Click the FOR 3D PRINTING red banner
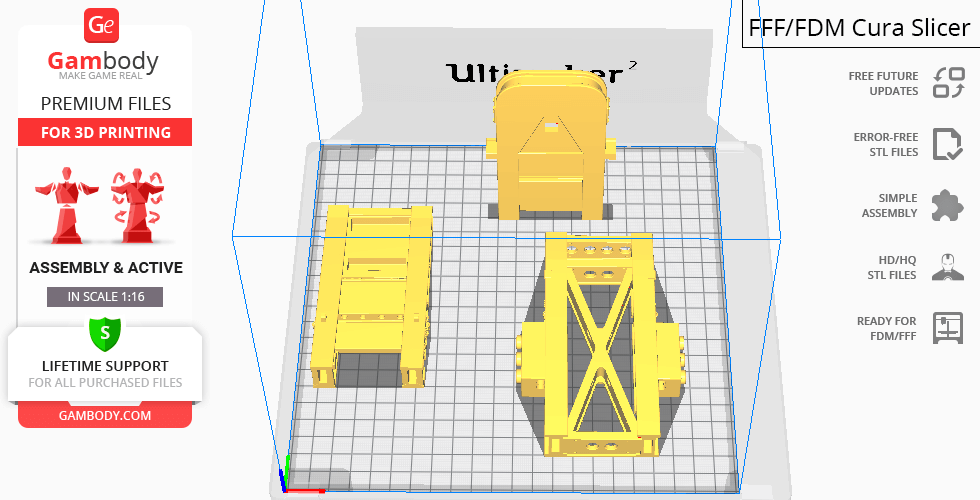980x500 pixels. coord(105,132)
